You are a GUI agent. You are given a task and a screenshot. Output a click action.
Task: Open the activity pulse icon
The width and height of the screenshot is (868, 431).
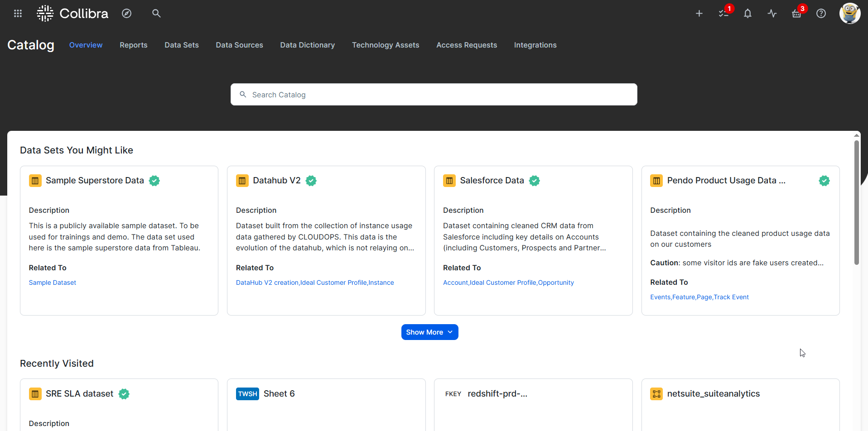(772, 14)
